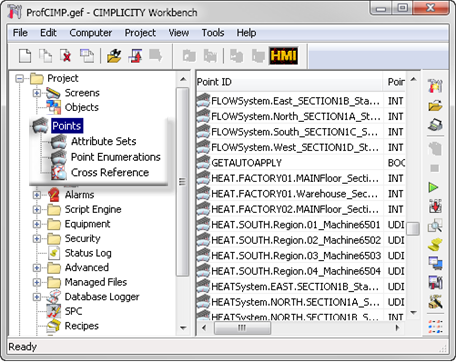Click the computer monitors icon in right toolbar
Screen dimensions: 457x362
(435, 263)
